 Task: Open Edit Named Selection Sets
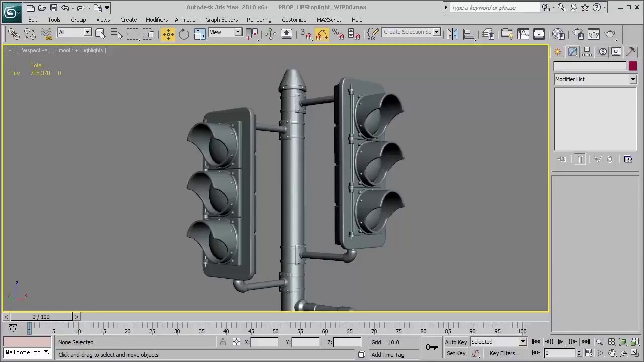[373, 34]
